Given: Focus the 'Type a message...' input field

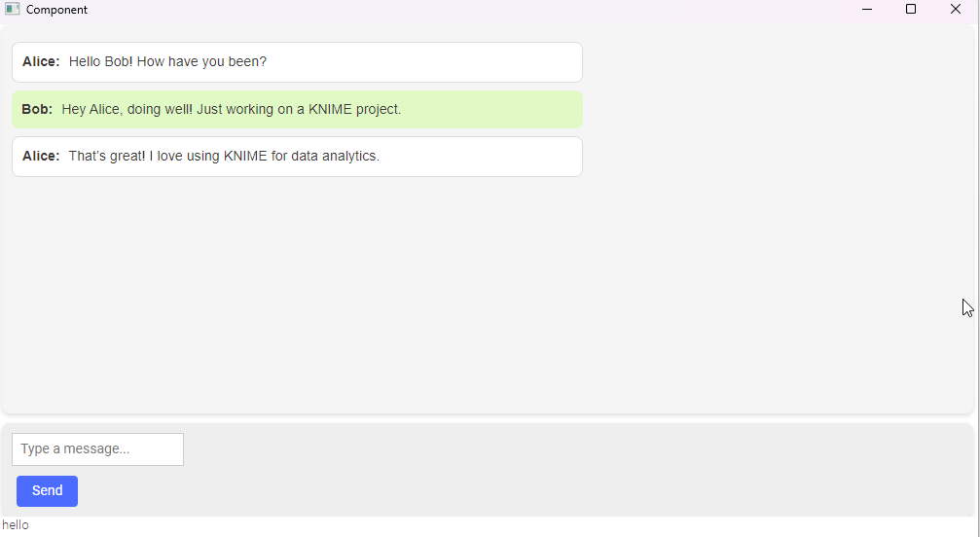Looking at the screenshot, I should point(97,448).
